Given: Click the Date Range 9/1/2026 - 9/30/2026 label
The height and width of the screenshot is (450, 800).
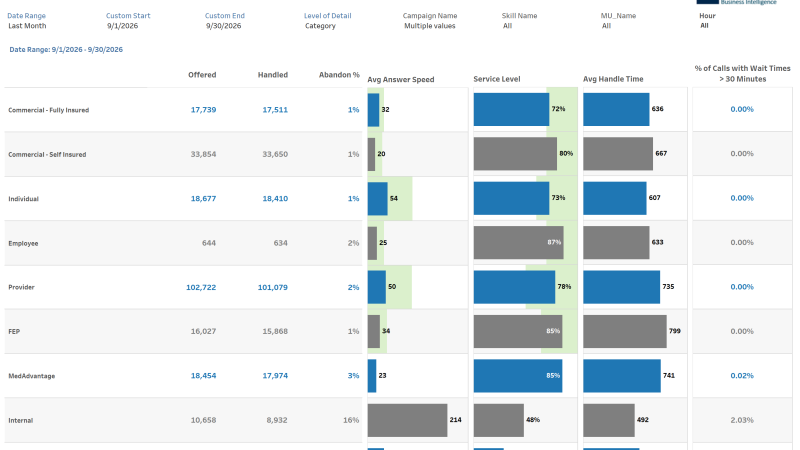Looking at the screenshot, I should pyautogui.click(x=66, y=49).
